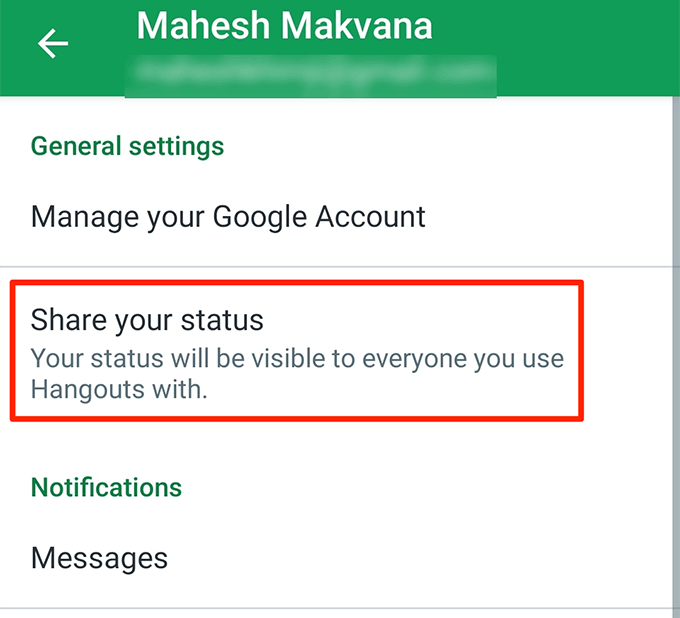The width and height of the screenshot is (680, 618).
Task: Click the status visibility description text
Action: pos(297,372)
